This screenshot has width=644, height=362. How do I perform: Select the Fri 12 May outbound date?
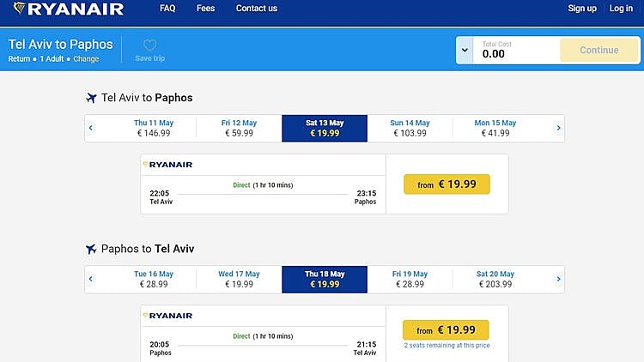[x=239, y=128]
